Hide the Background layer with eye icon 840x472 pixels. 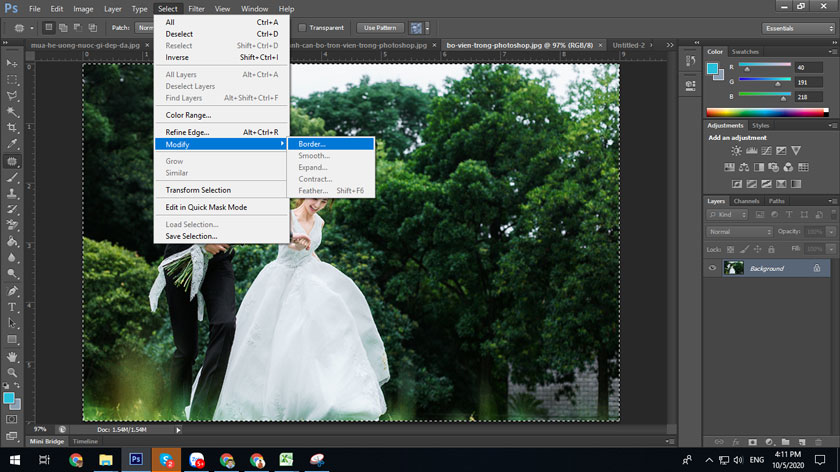coord(712,268)
